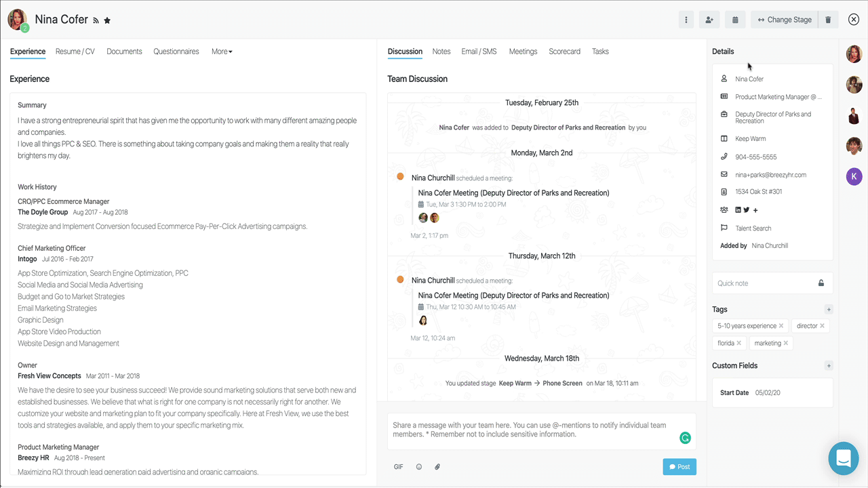Remove the '5-10 years experience' tag
This screenshot has height=488, width=868.
coord(781,326)
